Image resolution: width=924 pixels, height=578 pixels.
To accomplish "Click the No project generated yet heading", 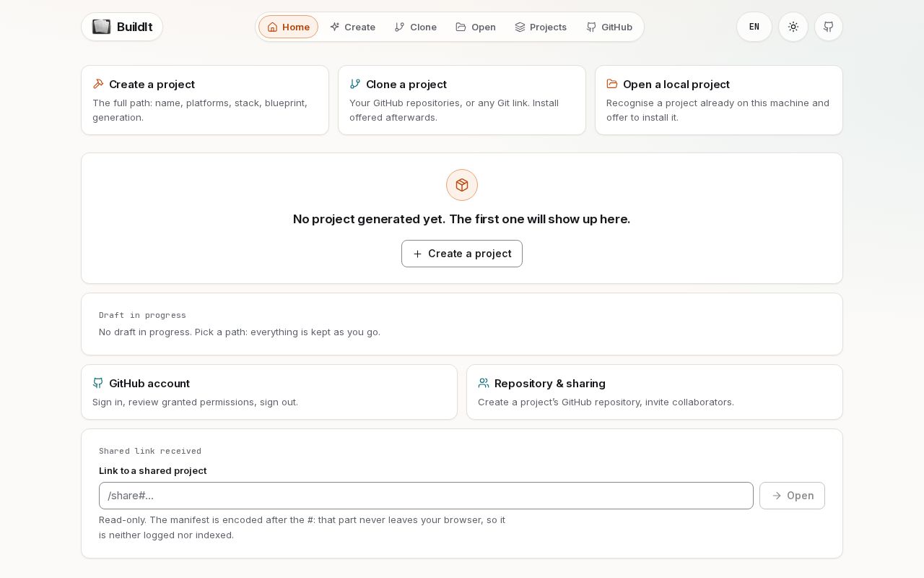I will [x=462, y=219].
